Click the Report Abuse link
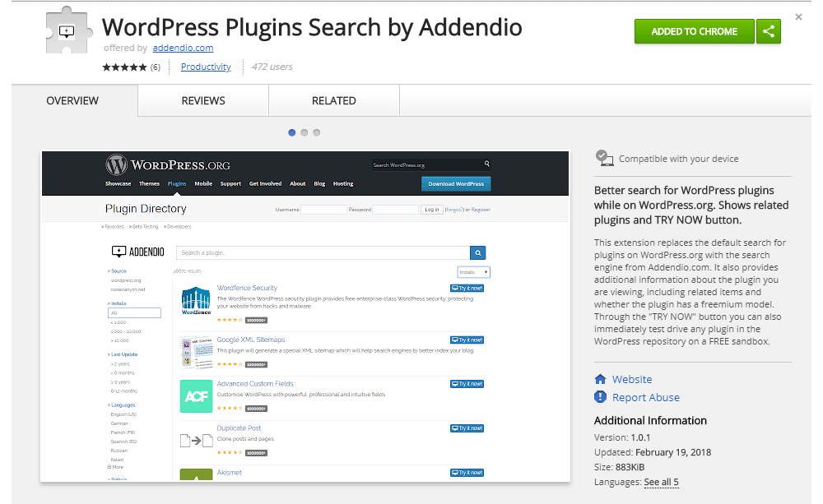The width and height of the screenshot is (823, 504). tap(645, 398)
